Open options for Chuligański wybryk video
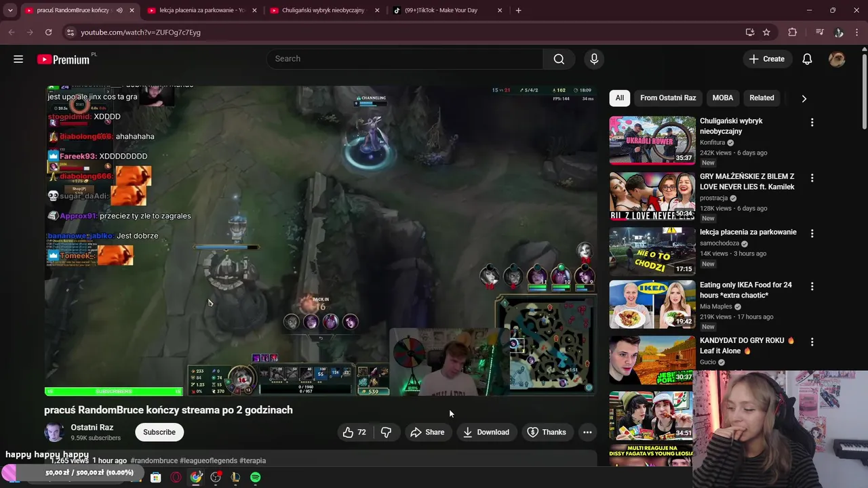 pyautogui.click(x=812, y=123)
